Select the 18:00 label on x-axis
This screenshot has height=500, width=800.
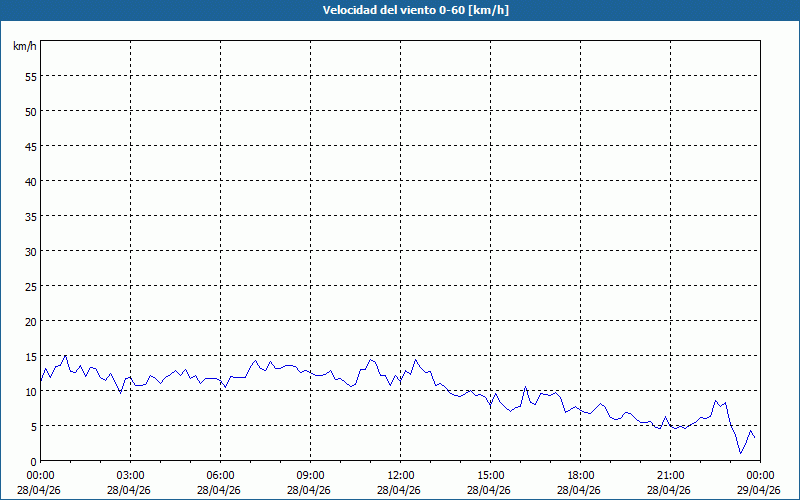coord(580,475)
